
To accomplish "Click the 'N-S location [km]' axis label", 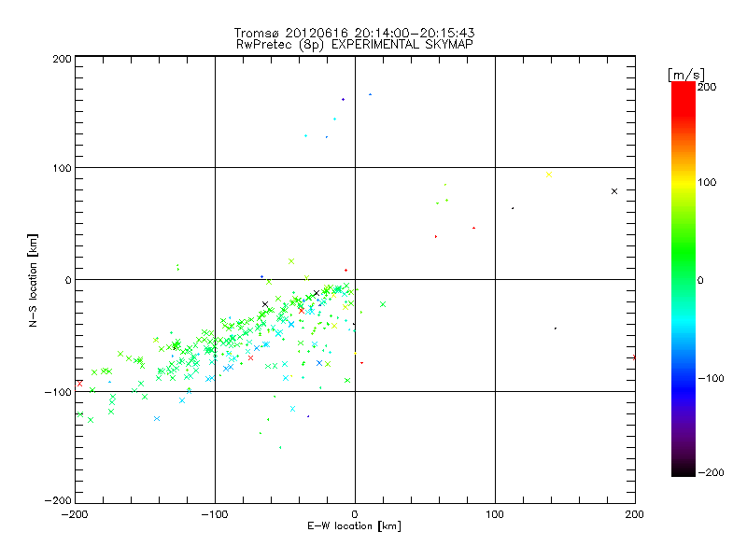I will click(33, 281).
